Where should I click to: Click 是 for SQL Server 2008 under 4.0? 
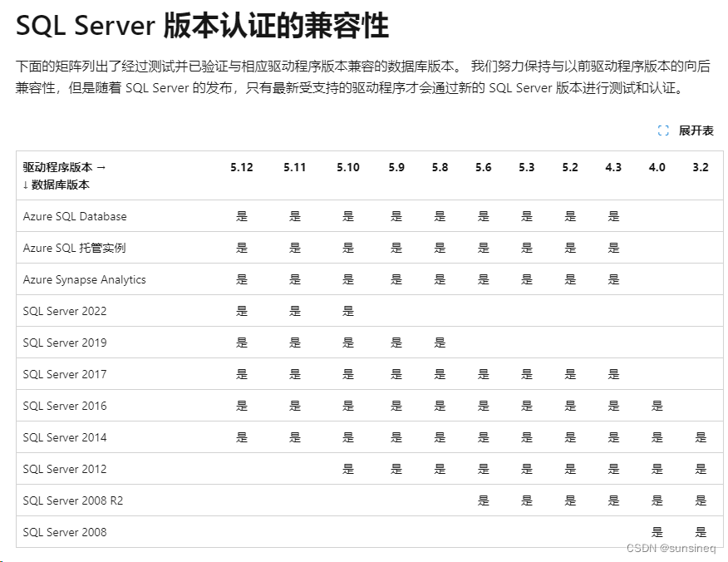[x=657, y=532]
